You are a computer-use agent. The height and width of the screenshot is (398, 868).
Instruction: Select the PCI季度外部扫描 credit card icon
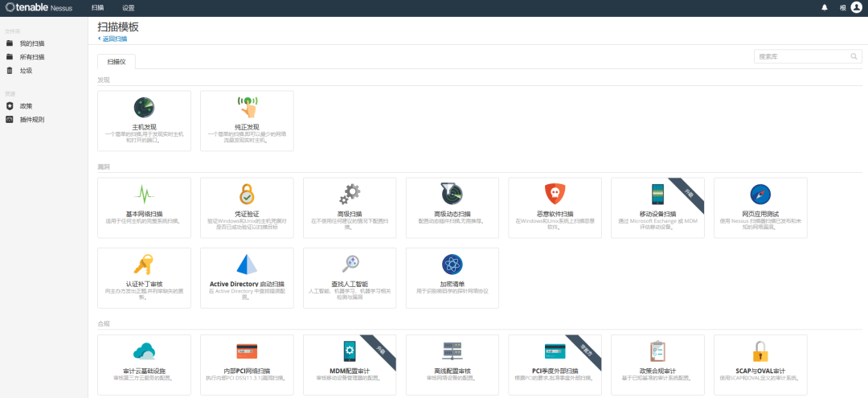click(555, 351)
